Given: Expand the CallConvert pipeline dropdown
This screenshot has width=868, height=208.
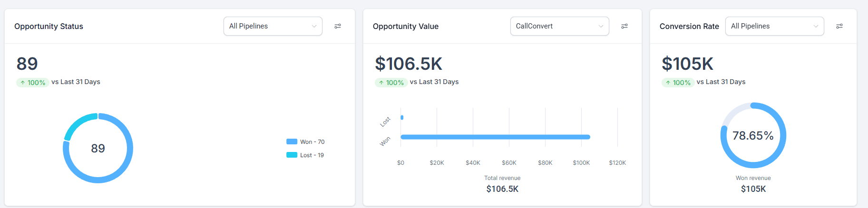Looking at the screenshot, I should (x=559, y=26).
